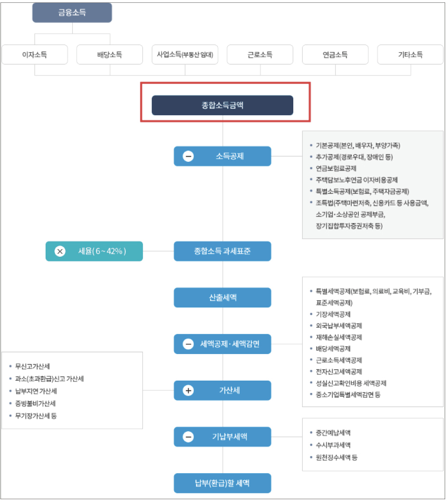
Task: Click the minus icon on 소득공제
Action: tap(188, 156)
